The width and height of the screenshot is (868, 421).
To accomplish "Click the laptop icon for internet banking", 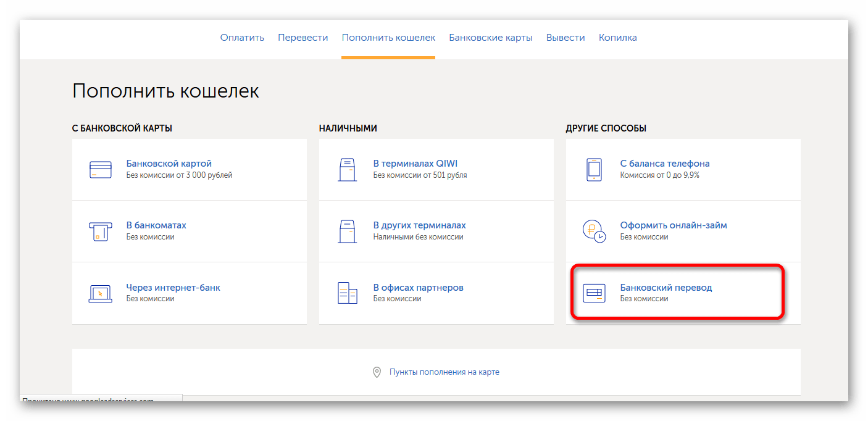I will tap(100, 293).
